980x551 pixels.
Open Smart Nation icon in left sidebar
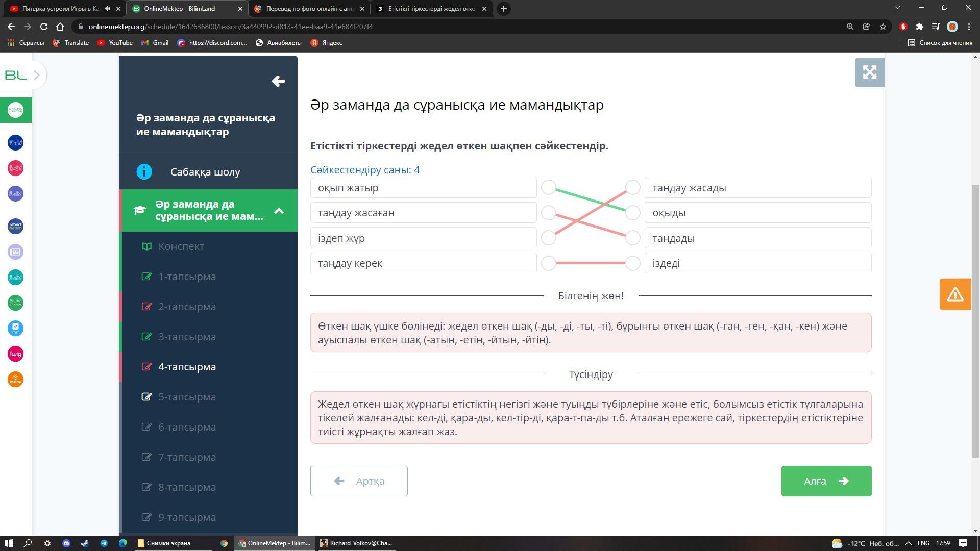(x=15, y=226)
